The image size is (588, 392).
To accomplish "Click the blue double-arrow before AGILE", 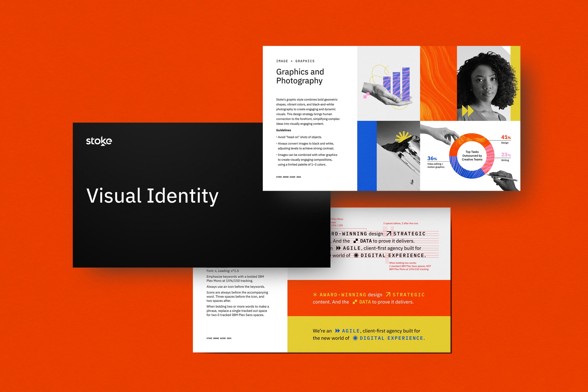I will (x=338, y=331).
